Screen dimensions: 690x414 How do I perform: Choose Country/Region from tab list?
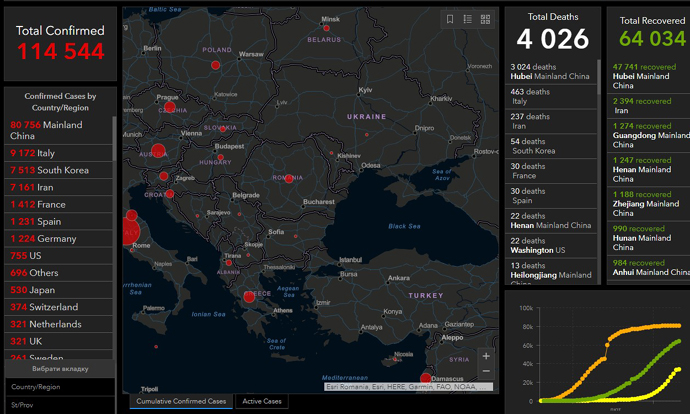tap(36, 386)
